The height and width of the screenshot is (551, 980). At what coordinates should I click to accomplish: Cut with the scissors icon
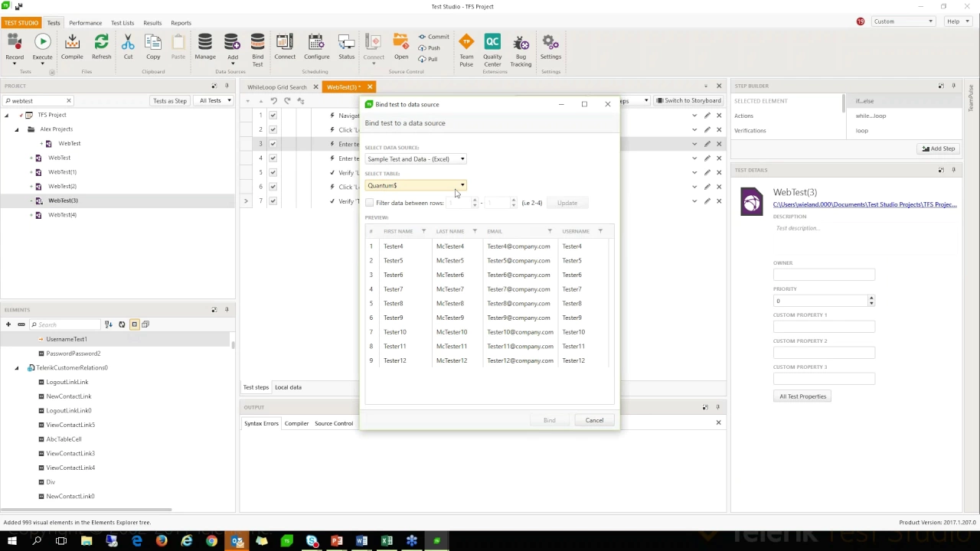click(128, 47)
